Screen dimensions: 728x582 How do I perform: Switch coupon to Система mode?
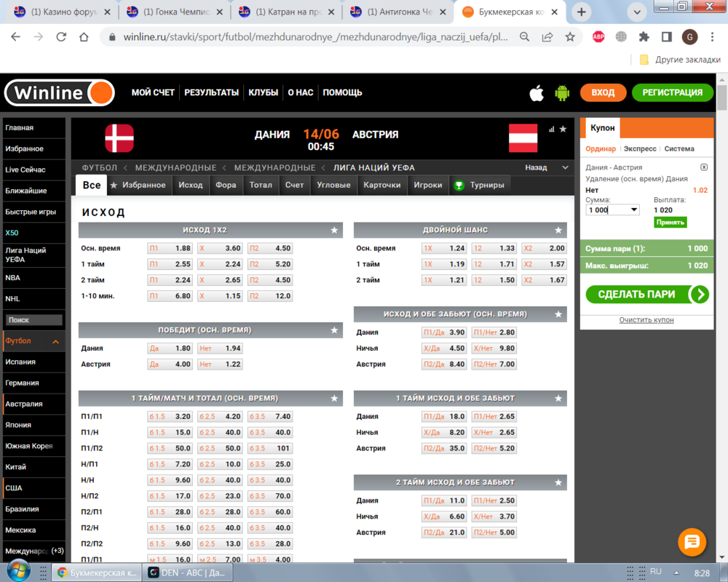pyautogui.click(x=679, y=149)
